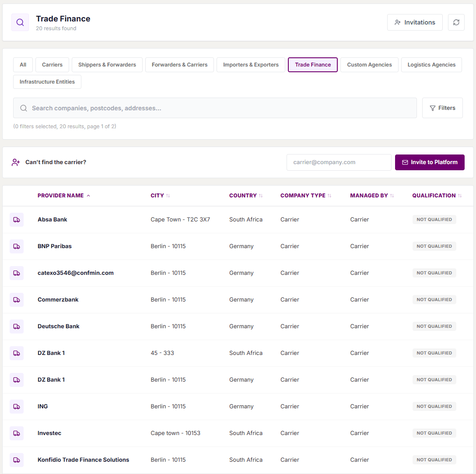Click the 20 results found subtitle

(x=56, y=28)
